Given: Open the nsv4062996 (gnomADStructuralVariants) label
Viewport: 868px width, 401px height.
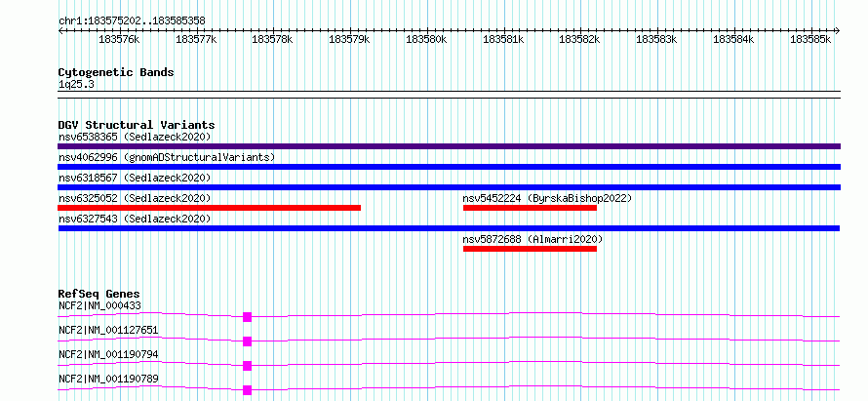Looking at the screenshot, I should point(167,157).
